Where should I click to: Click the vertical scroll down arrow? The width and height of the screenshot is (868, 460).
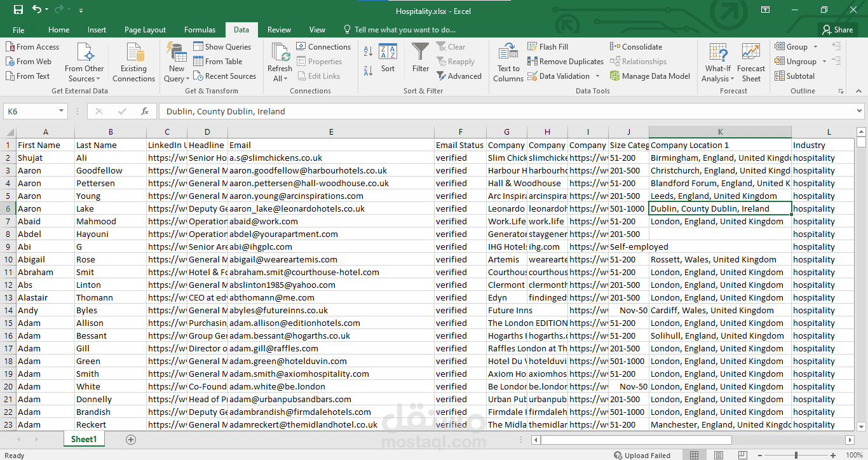(x=862, y=425)
